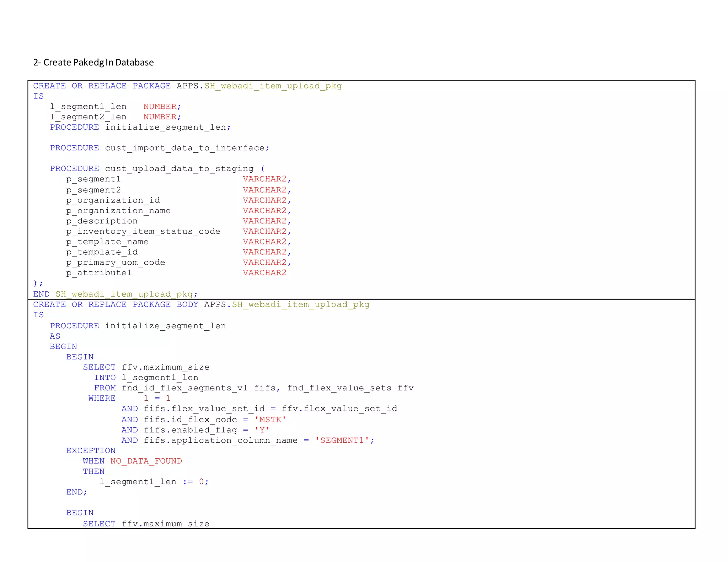
Task: Click 'PROCEDURE cust_upload_data_to_staging (' line
Action: (x=157, y=169)
